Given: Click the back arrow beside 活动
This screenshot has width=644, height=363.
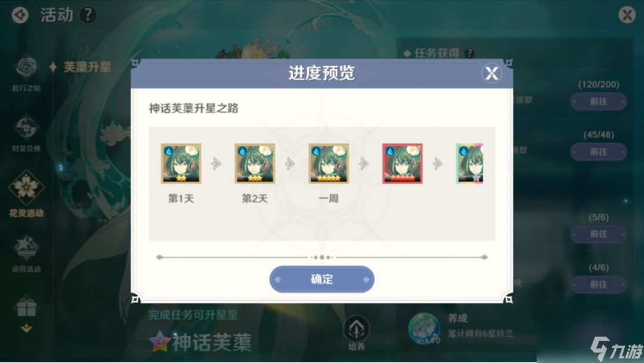Looking at the screenshot, I should click(x=20, y=15).
